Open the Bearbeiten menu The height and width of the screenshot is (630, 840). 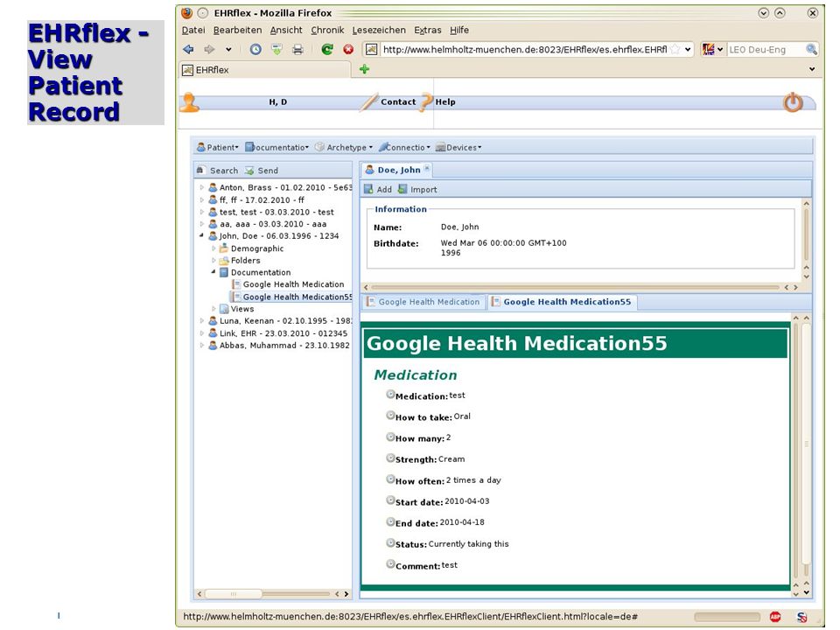(237, 30)
